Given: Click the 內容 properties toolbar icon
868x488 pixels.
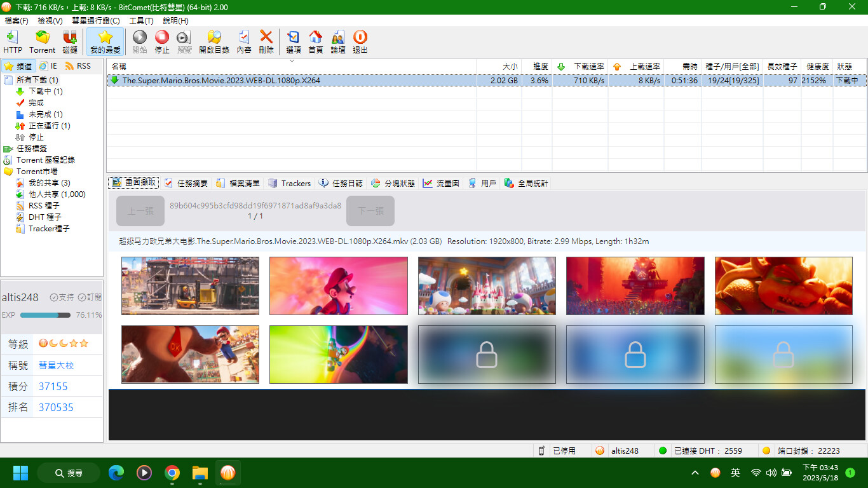Looking at the screenshot, I should 244,42.
